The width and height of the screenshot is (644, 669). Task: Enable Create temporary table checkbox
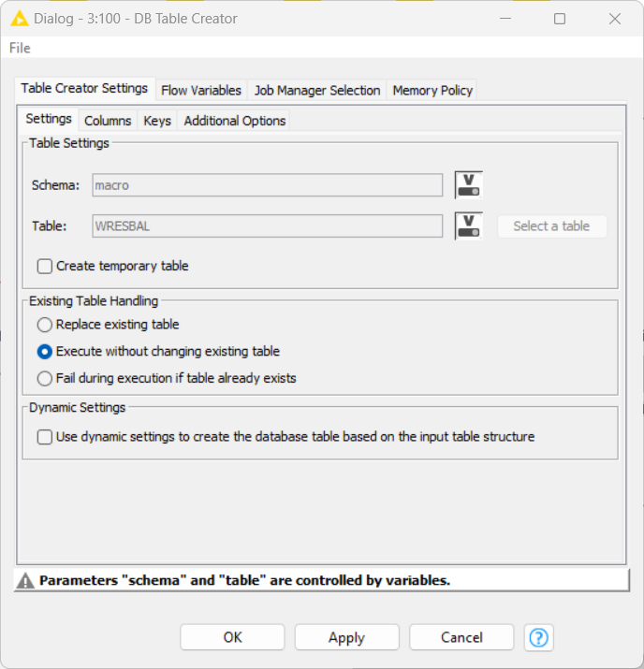(x=45, y=266)
